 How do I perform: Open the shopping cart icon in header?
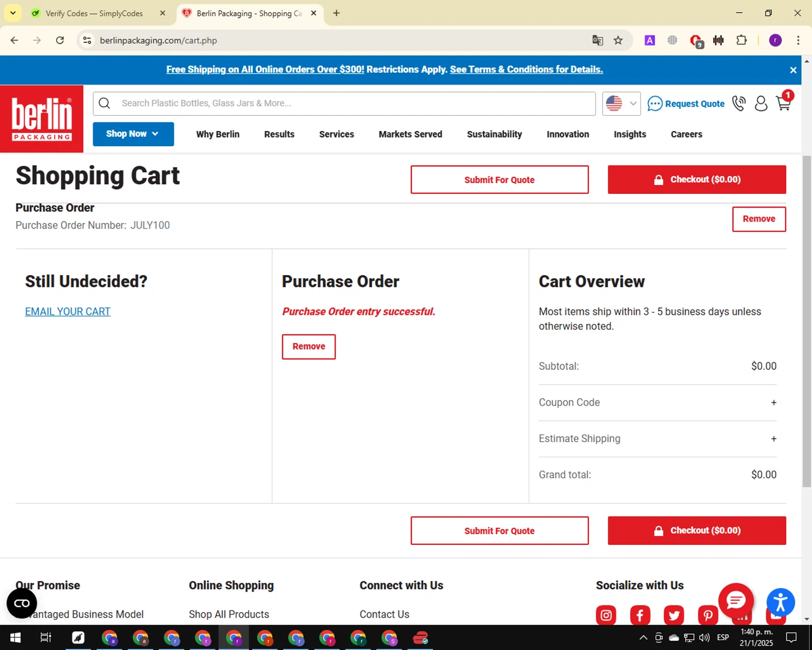pos(784,102)
